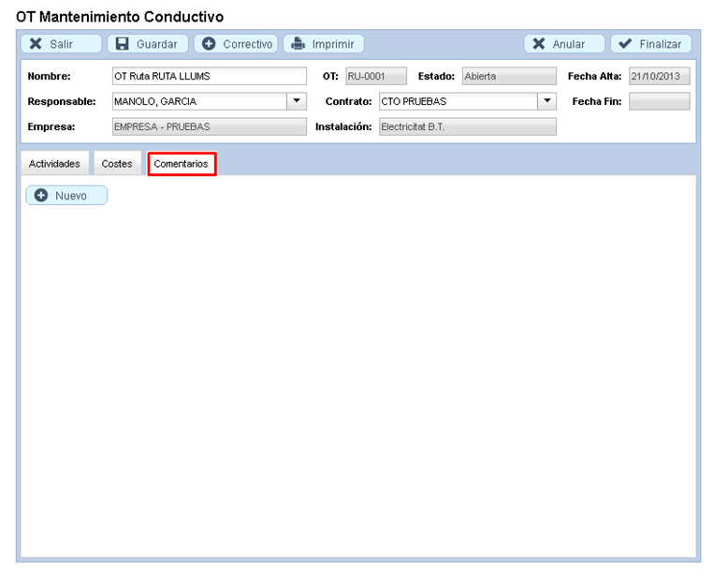Click the Instalación field
Viewport: 728px width, 588px height.
(466, 126)
